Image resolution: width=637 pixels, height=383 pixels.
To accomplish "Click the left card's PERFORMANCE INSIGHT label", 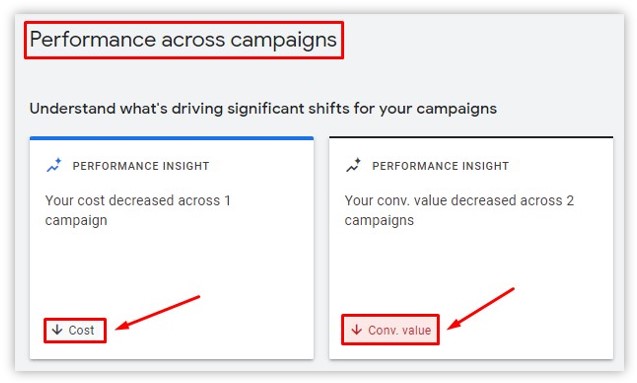I will tap(141, 166).
